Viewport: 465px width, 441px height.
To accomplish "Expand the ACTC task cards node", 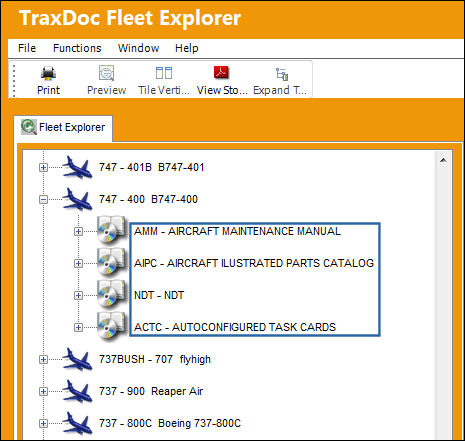I will pos(78,327).
